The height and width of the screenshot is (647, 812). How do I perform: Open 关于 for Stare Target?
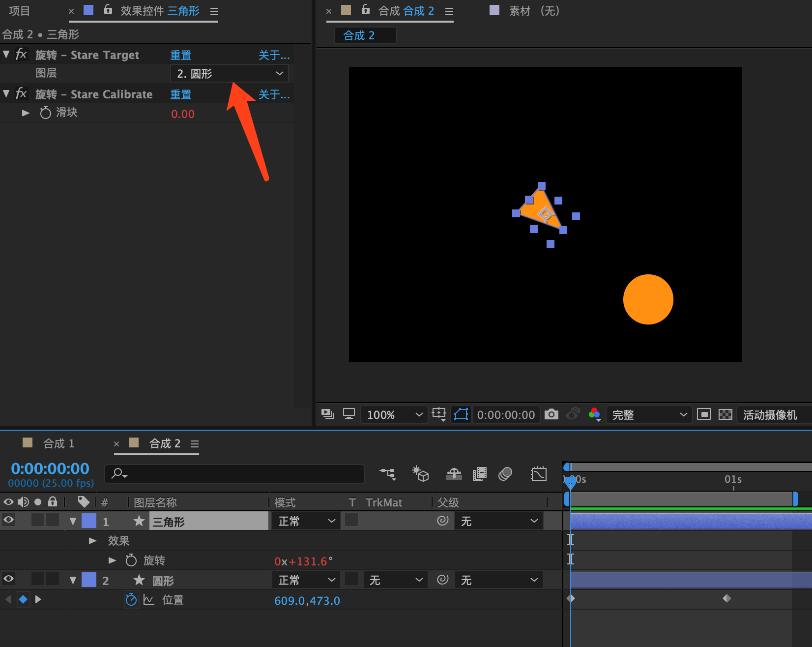274,55
